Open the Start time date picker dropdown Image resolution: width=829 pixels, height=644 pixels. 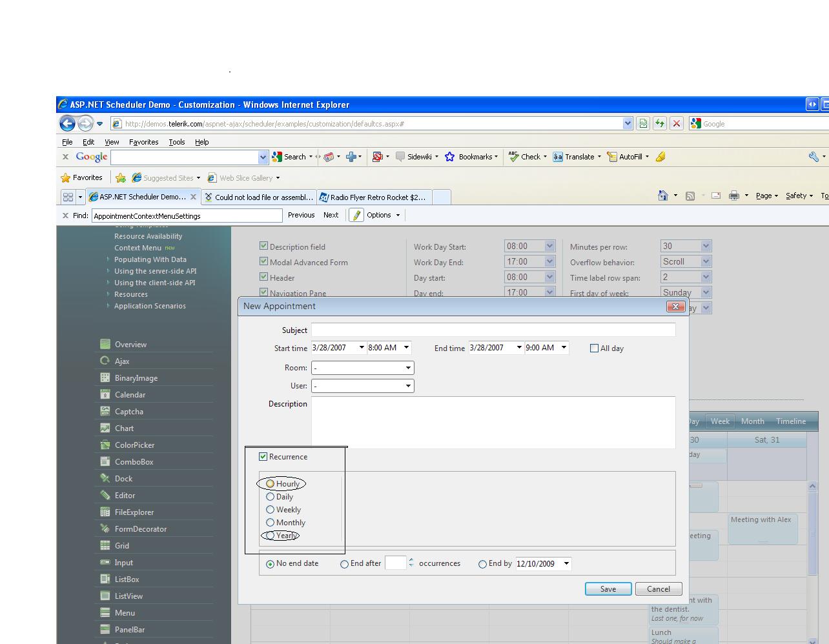click(362, 348)
